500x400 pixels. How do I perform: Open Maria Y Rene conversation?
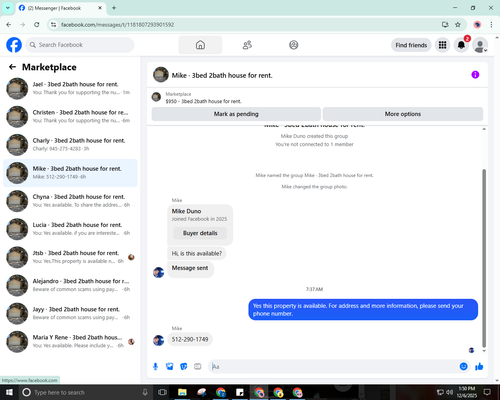pyautogui.click(x=70, y=342)
